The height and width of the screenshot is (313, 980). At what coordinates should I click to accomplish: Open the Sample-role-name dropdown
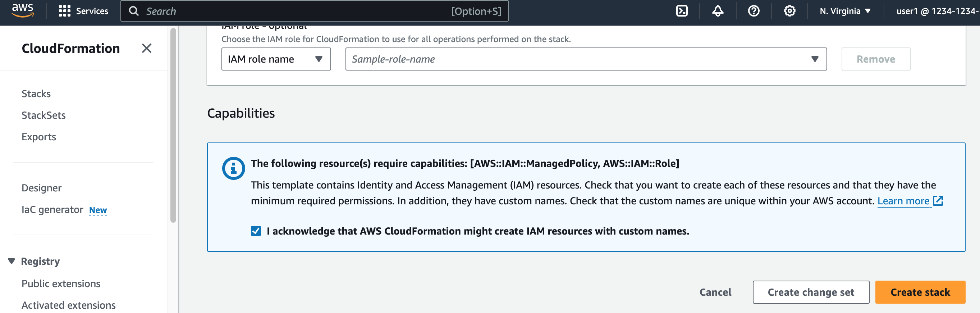pyautogui.click(x=586, y=59)
